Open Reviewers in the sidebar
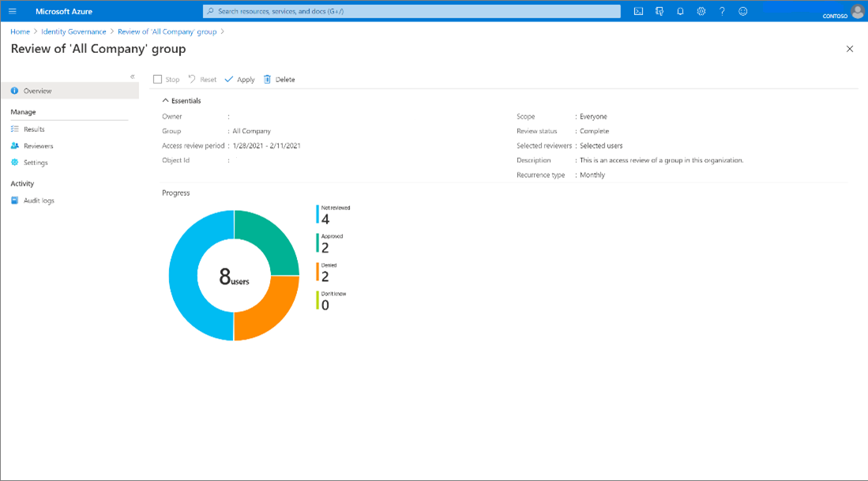Screen dimensions: 868x481 click(x=38, y=146)
